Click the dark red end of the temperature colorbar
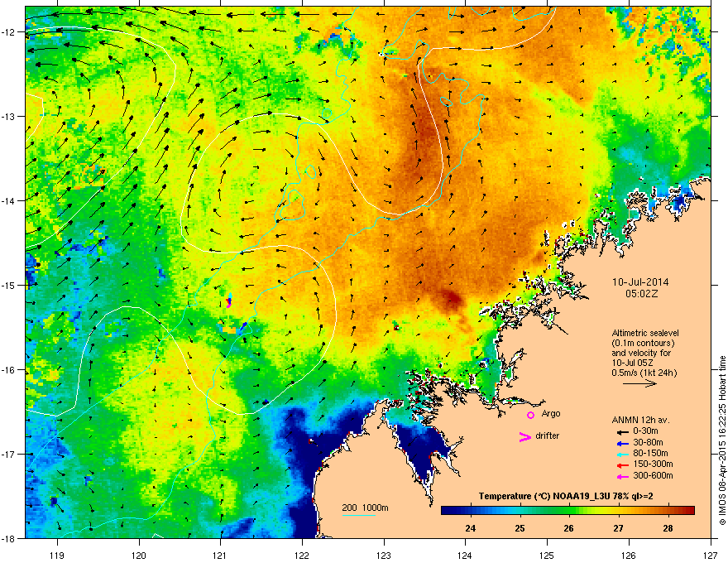The width and height of the screenshot is (728, 563). [x=689, y=510]
